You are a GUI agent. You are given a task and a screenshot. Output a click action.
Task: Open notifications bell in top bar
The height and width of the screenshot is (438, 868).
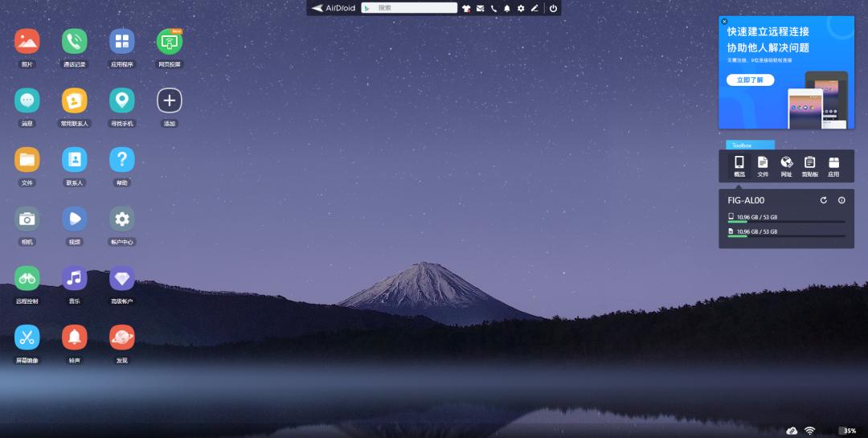507,8
